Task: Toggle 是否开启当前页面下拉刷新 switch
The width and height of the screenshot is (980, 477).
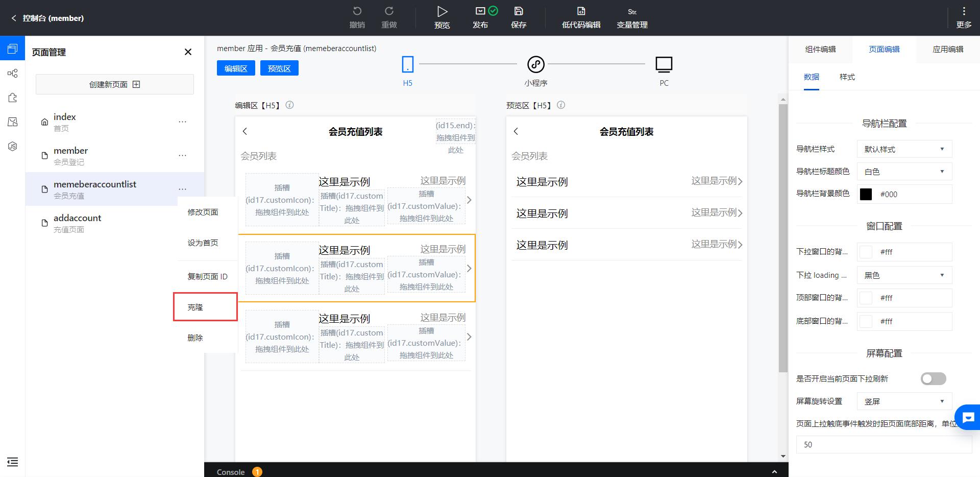Action: (933, 378)
